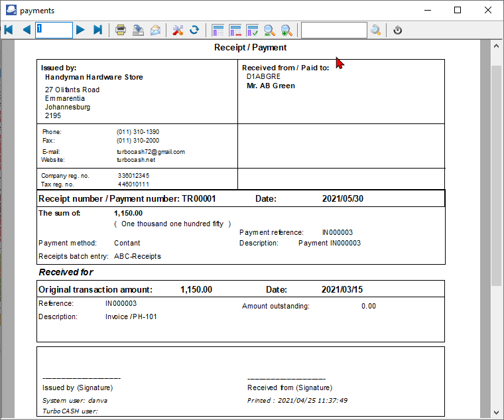
Task: Click vertical scrollbar up arrow
Action: pos(496,46)
